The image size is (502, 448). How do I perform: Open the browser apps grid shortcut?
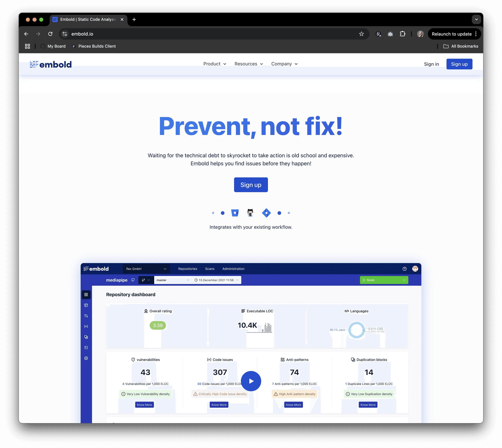tap(27, 46)
